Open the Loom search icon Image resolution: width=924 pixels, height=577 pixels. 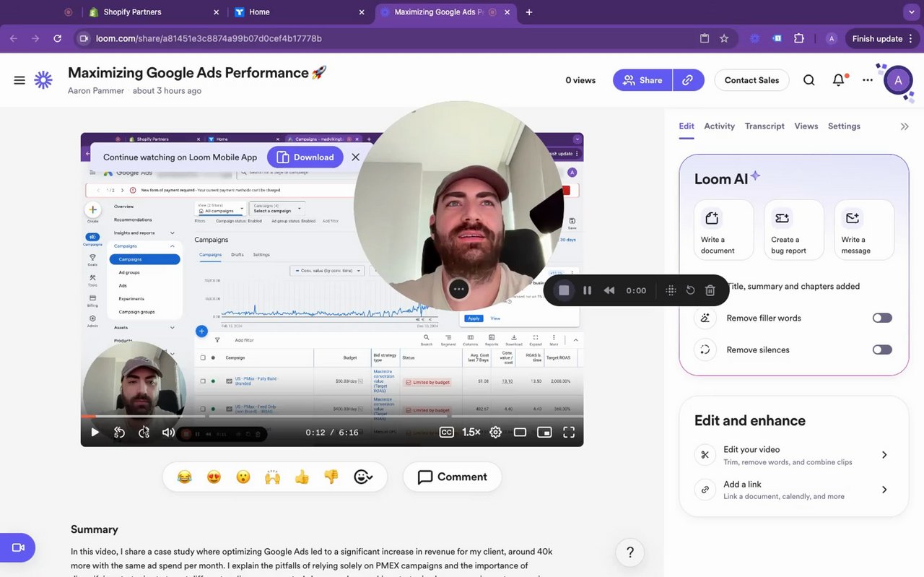coord(809,80)
